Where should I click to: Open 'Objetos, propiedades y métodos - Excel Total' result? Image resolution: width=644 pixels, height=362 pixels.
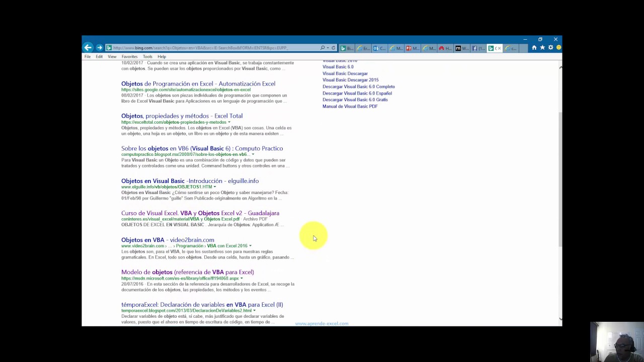tap(182, 116)
